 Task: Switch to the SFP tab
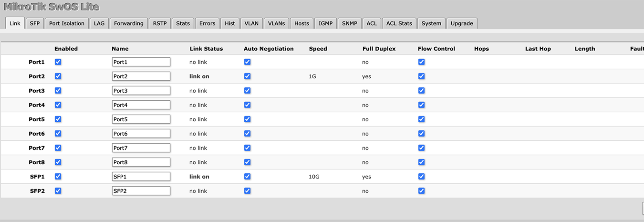(35, 23)
